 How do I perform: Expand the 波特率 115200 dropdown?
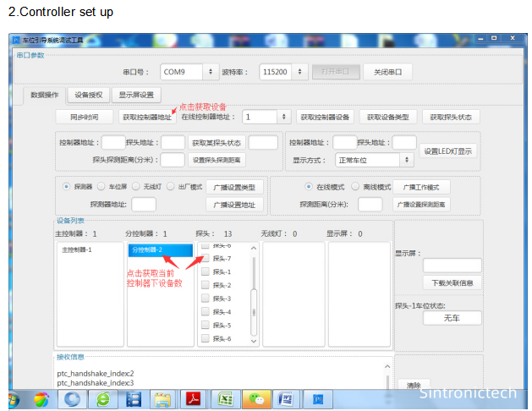point(283,72)
